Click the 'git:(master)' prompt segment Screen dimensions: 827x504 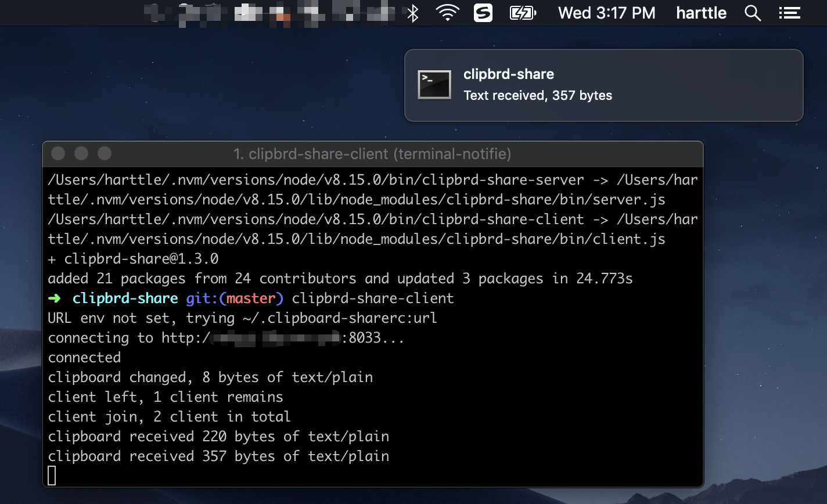point(235,298)
